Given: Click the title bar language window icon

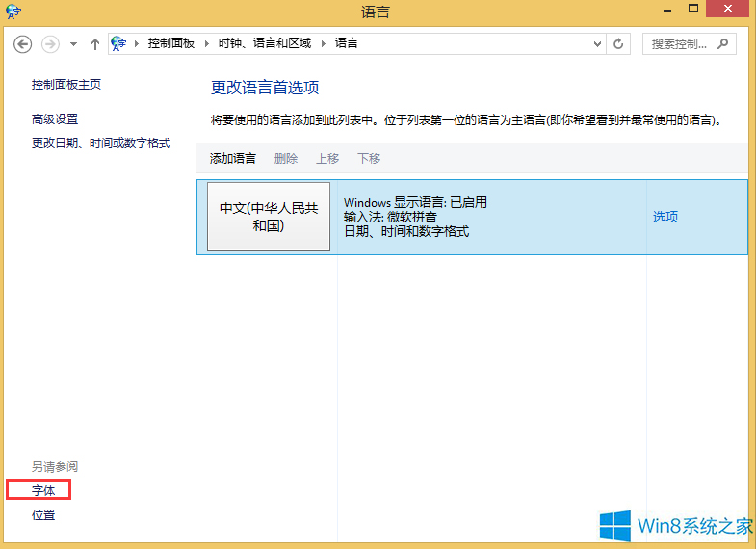Looking at the screenshot, I should point(13,12).
